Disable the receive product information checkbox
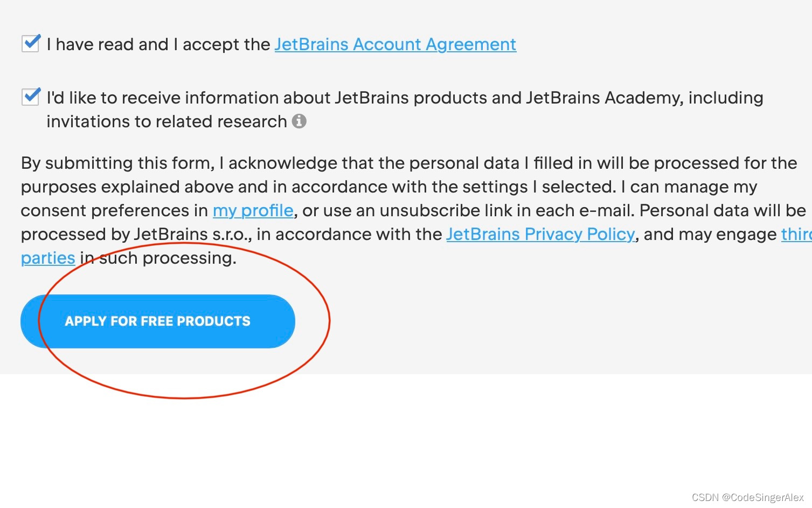 click(30, 97)
